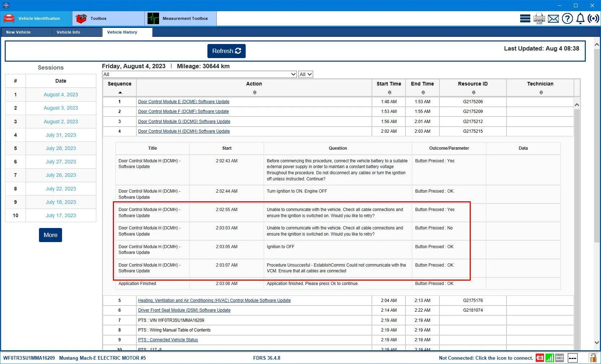Click the Not Connected status message
The image size is (601, 364).
point(486,358)
